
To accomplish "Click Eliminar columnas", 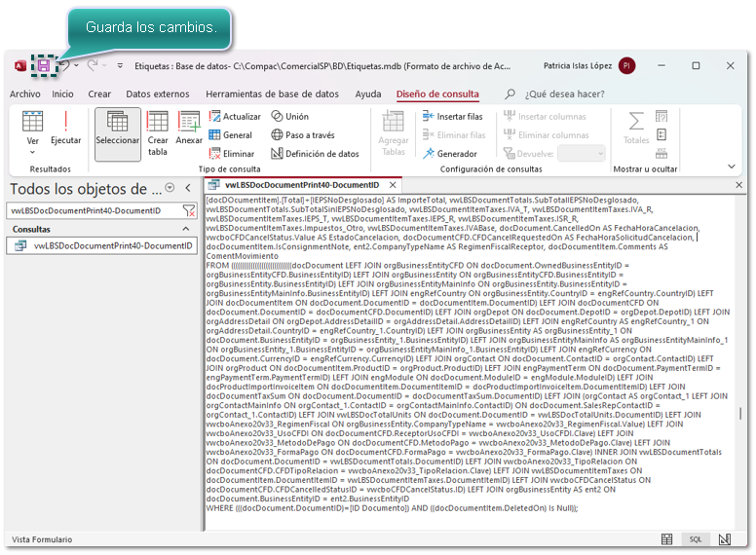I will pyautogui.click(x=547, y=135).
